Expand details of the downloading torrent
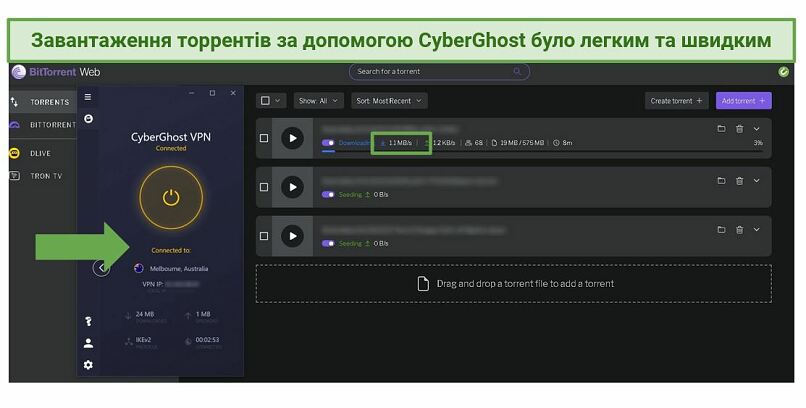 pyautogui.click(x=757, y=128)
